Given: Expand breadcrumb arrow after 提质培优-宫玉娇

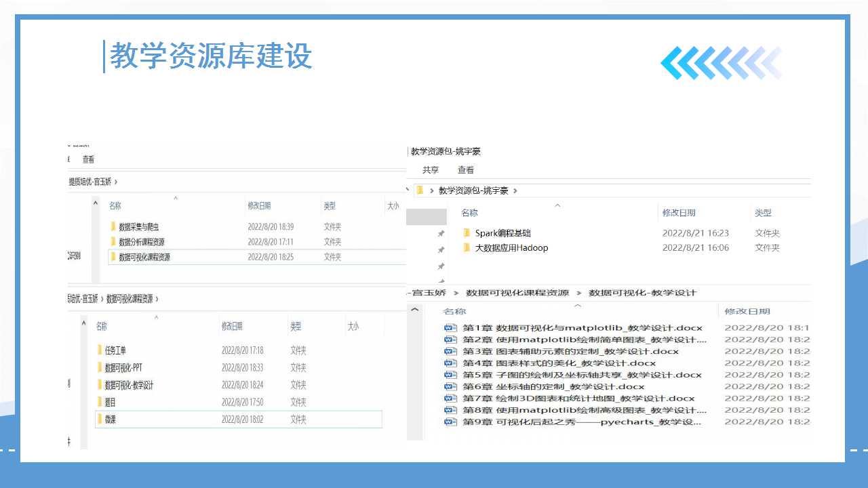Looking at the screenshot, I should pyautogui.click(x=116, y=182).
